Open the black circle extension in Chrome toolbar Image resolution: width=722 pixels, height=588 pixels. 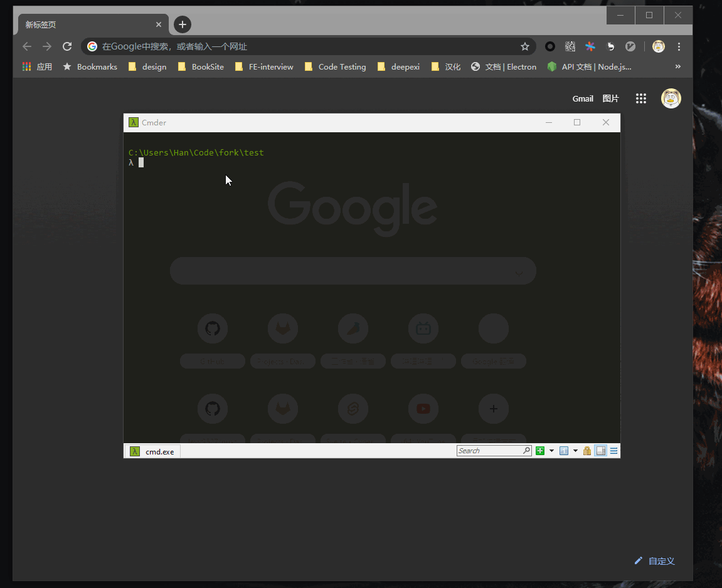(x=549, y=46)
